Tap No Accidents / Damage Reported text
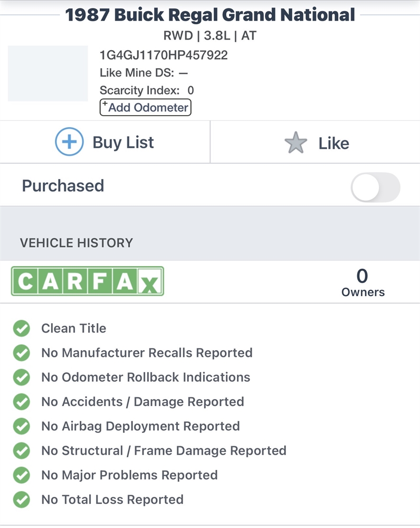Viewport: 420px width, 528px height. (x=142, y=402)
